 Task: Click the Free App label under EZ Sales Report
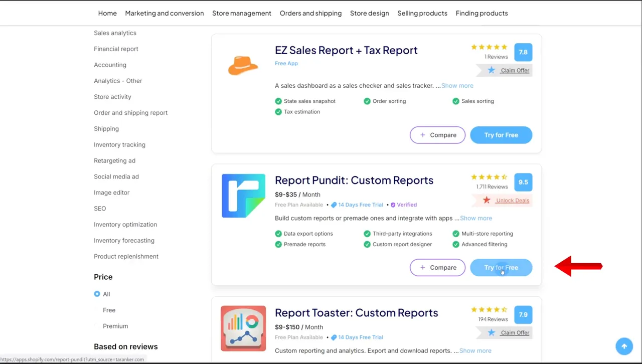286,63
